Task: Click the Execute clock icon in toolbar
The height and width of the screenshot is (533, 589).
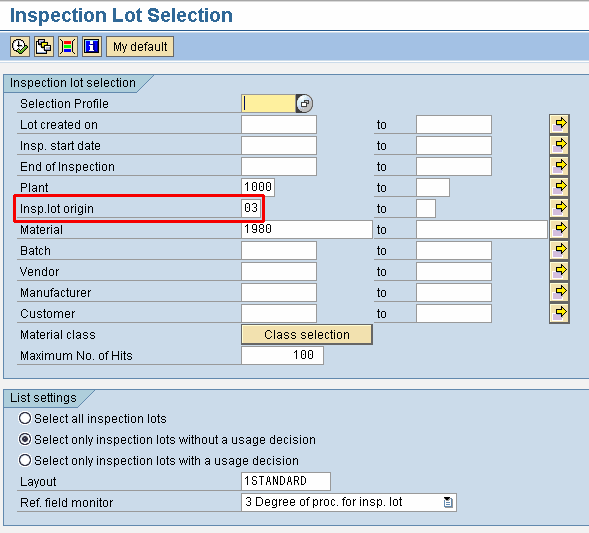Action: point(20,47)
